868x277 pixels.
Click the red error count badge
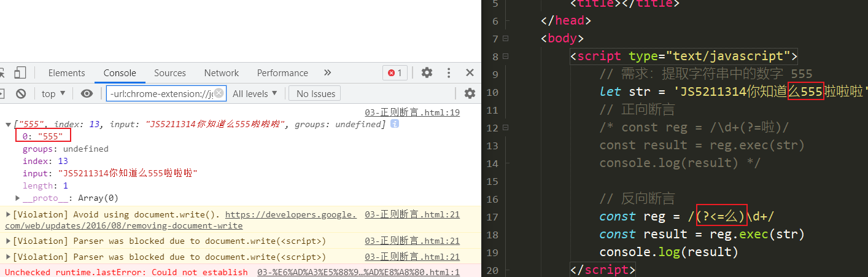[x=395, y=72]
